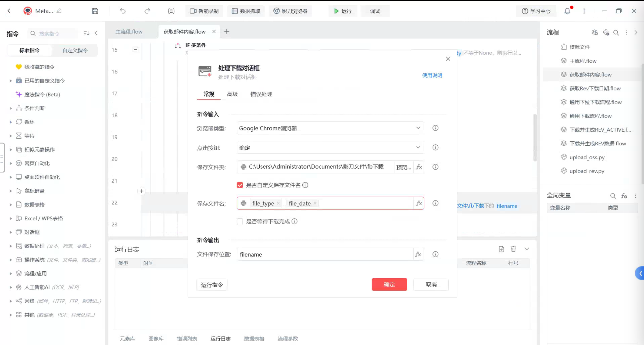Open 浏览器类型 dropdown
The height and width of the screenshot is (345, 644).
point(330,128)
